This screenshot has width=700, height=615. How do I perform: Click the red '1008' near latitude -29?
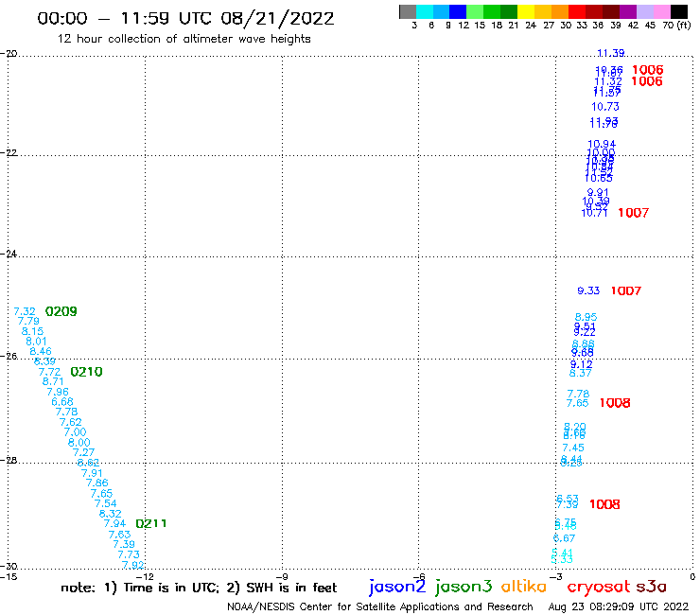[604, 504]
